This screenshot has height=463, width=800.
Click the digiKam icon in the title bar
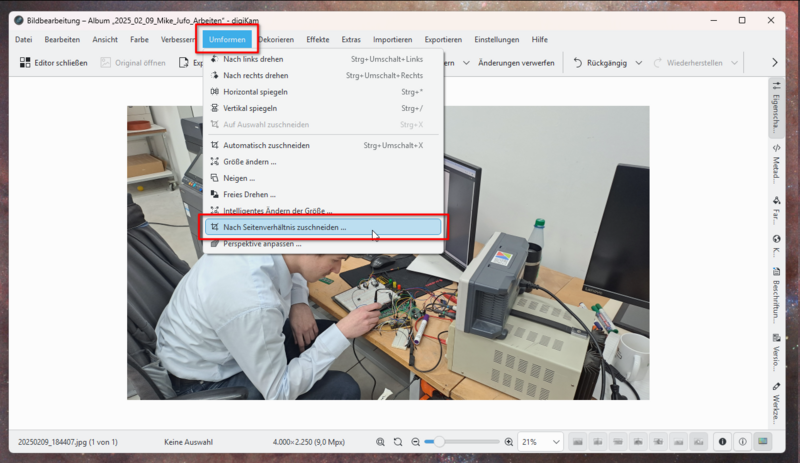19,20
